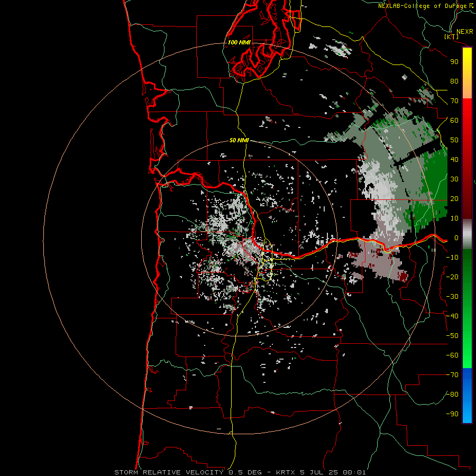
Task: Click the -50 value on the velocity scale
Action: click(x=452, y=336)
